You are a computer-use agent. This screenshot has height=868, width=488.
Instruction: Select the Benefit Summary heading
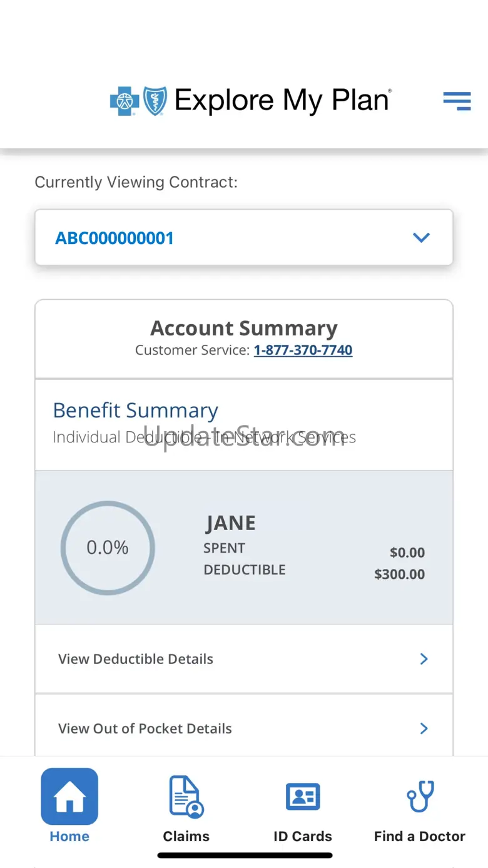click(136, 411)
